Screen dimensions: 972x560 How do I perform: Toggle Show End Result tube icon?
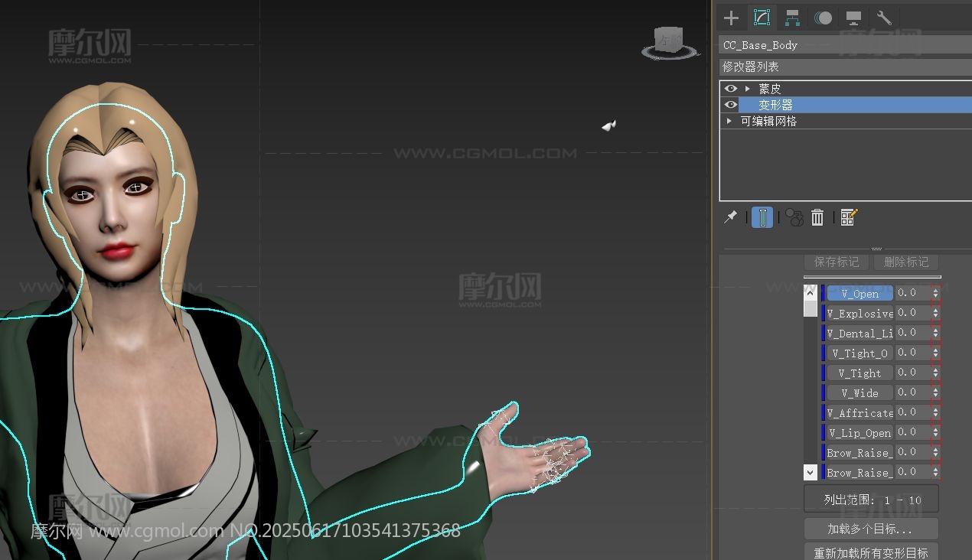click(762, 217)
